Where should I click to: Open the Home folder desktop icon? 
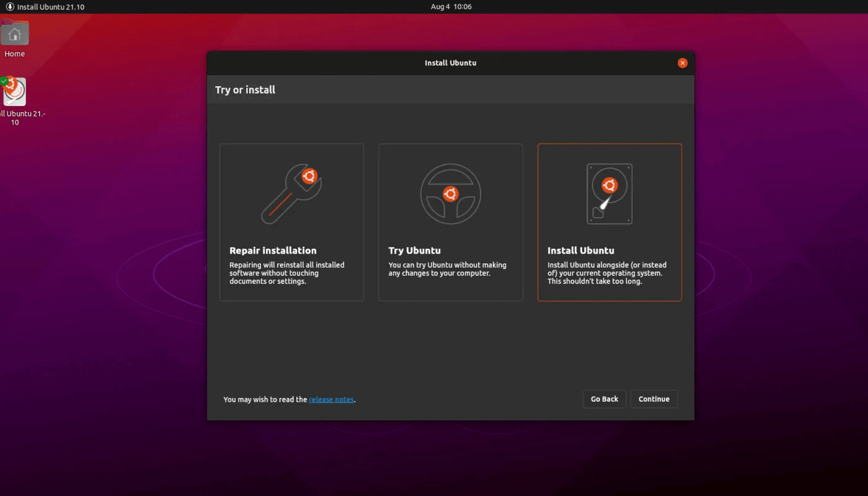(x=14, y=33)
